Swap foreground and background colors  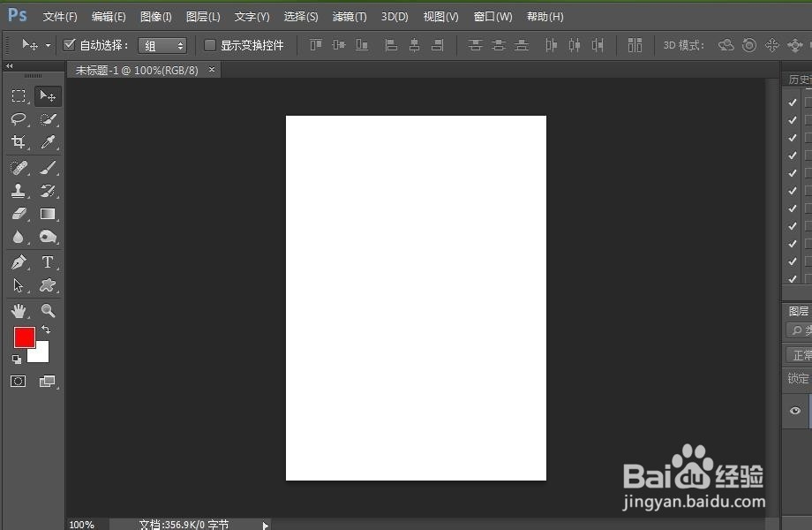coord(46,329)
